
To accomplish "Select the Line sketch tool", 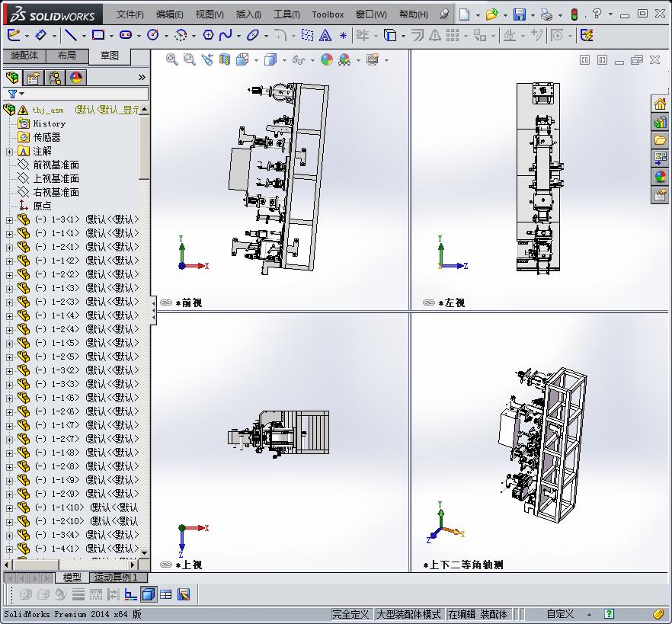I will [x=72, y=34].
